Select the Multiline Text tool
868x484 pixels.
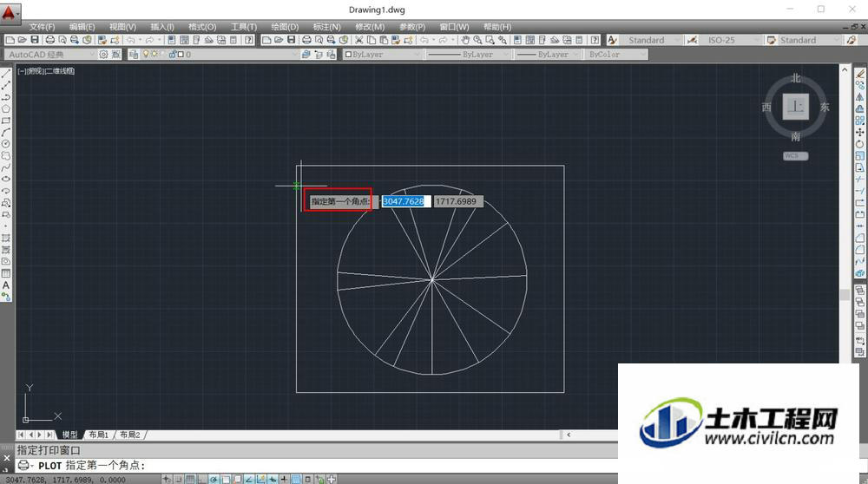click(x=6, y=285)
